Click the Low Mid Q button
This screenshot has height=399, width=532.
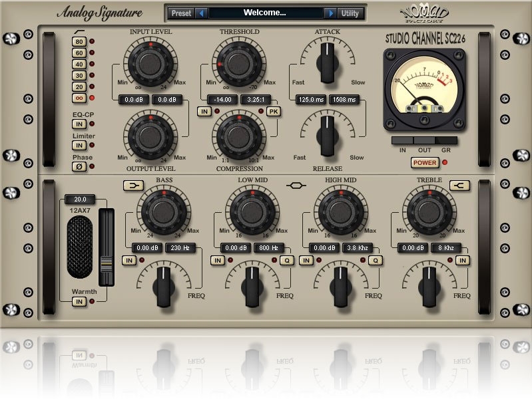click(x=286, y=260)
